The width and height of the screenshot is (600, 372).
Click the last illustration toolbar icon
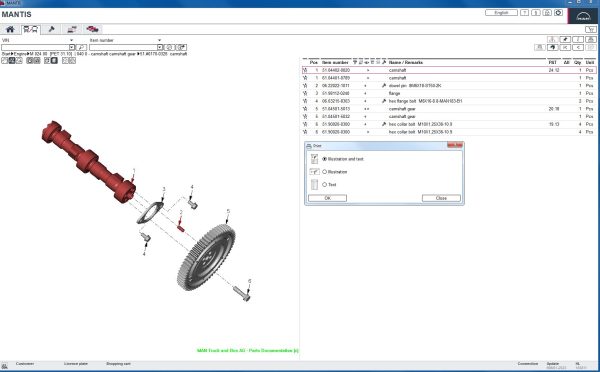click(x=72, y=60)
